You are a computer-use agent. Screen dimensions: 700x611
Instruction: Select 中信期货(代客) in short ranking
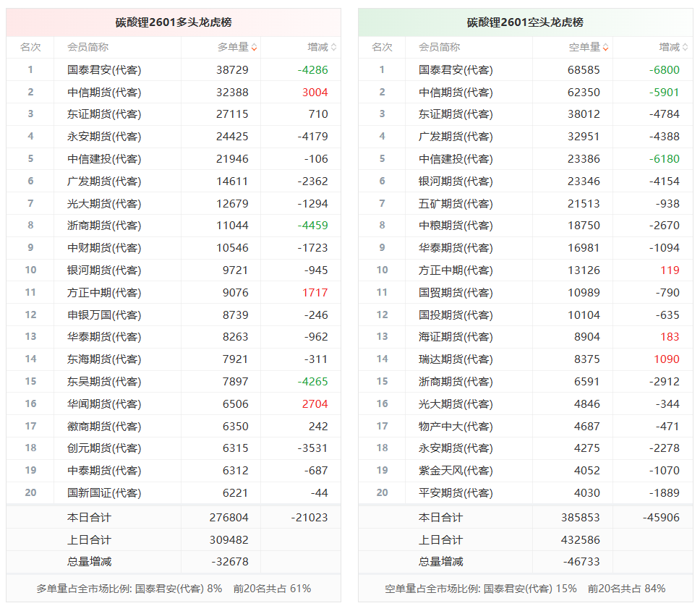tap(456, 93)
